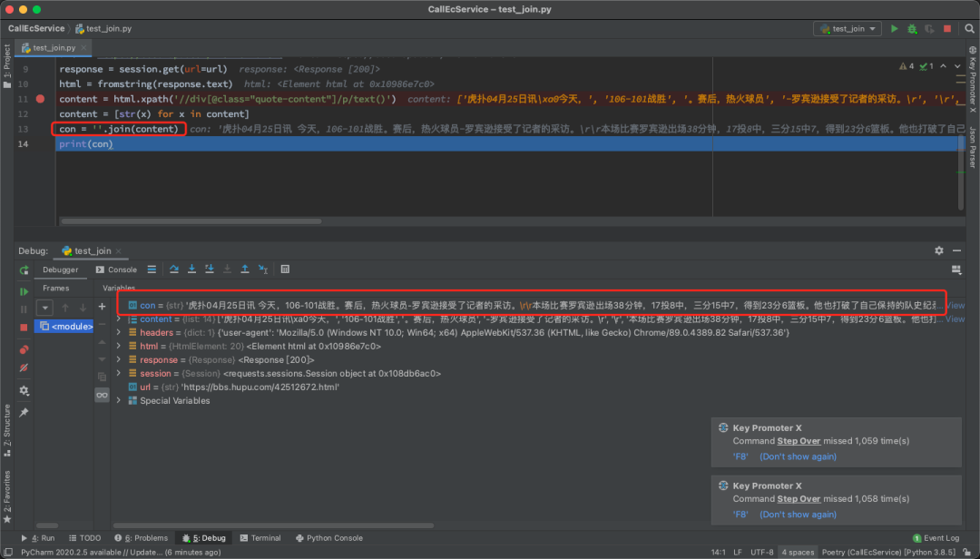Add a new watch with the plus icon
Viewport: 980px width, 559px height.
pyautogui.click(x=102, y=307)
